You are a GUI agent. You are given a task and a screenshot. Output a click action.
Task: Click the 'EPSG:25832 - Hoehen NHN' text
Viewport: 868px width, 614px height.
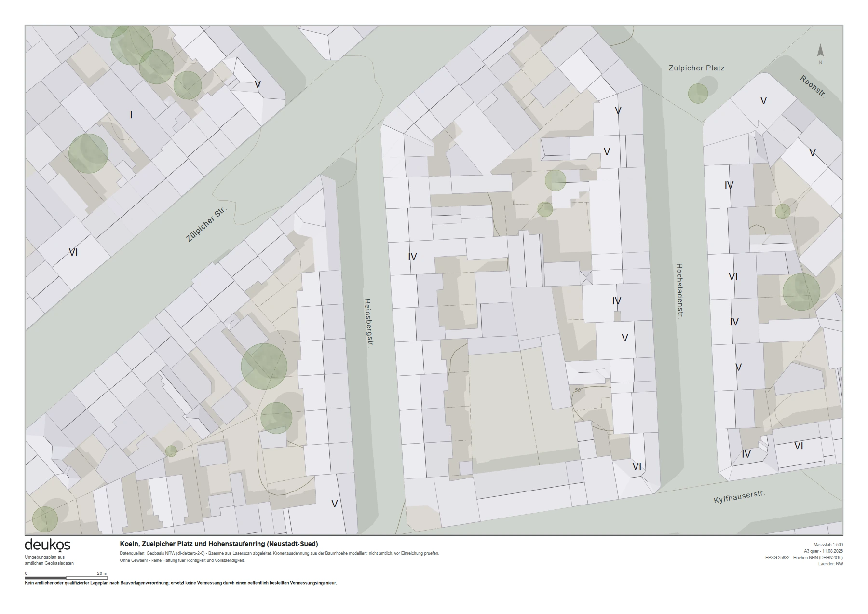(804, 557)
